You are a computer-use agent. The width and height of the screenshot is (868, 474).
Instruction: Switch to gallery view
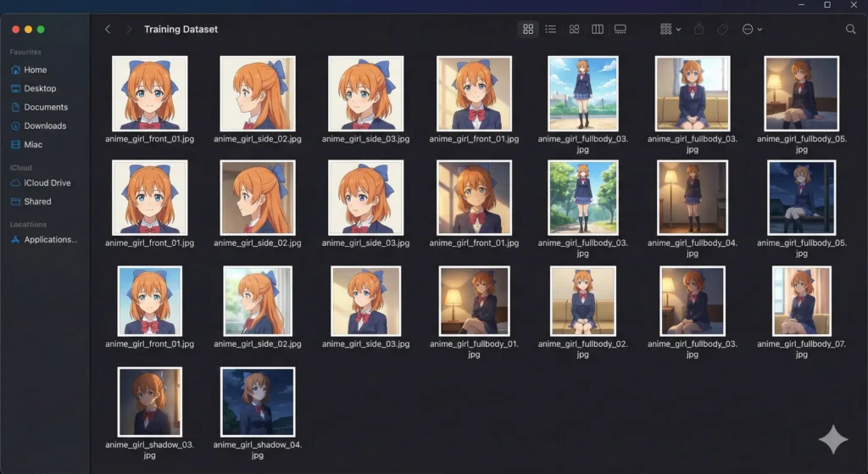click(620, 29)
